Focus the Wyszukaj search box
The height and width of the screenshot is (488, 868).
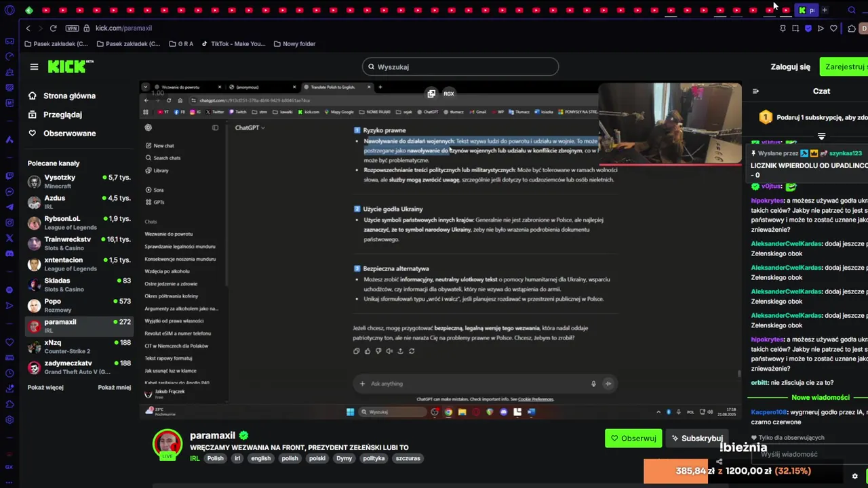(x=460, y=66)
